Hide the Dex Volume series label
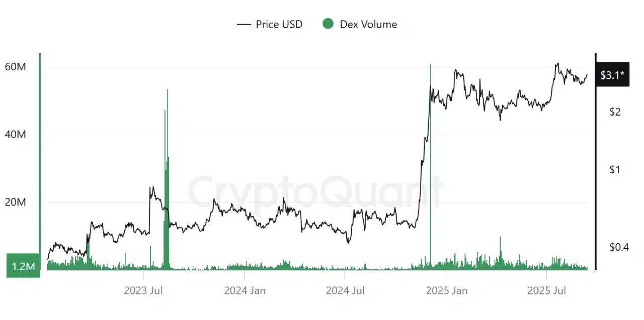The image size is (644, 320). pos(368,24)
